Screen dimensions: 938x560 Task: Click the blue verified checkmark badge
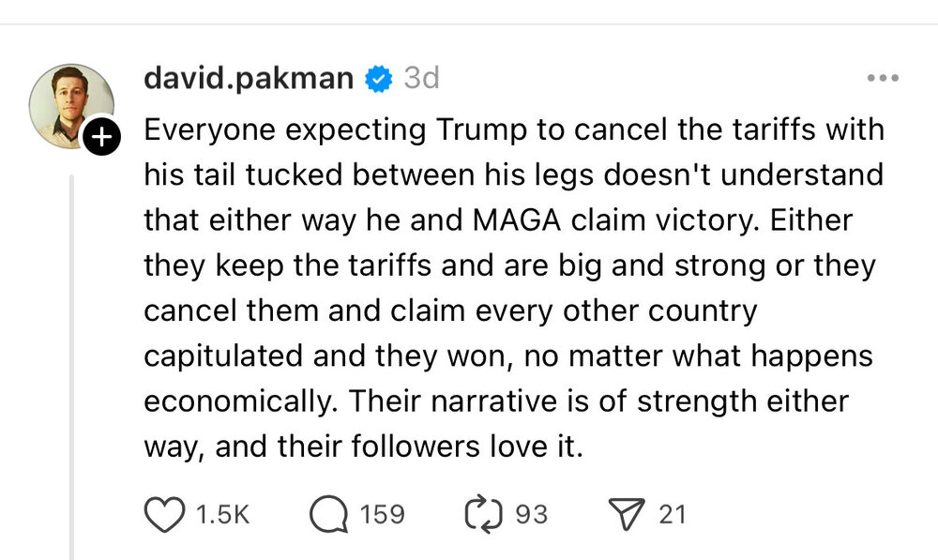click(377, 79)
